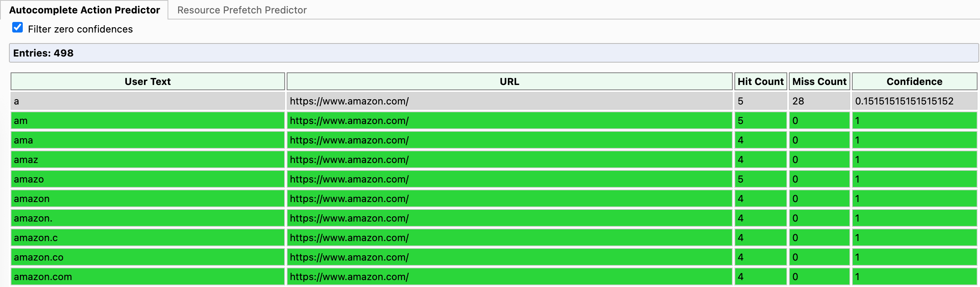Click the User Text column header
The height and width of the screenshot is (287, 980).
(148, 81)
